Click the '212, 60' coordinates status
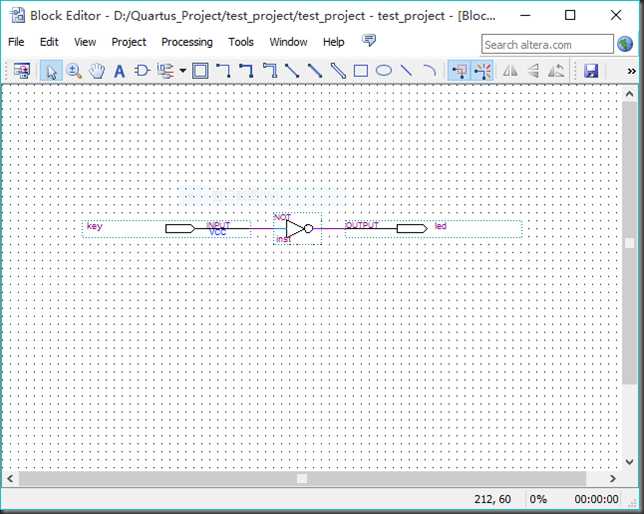 coord(492,499)
